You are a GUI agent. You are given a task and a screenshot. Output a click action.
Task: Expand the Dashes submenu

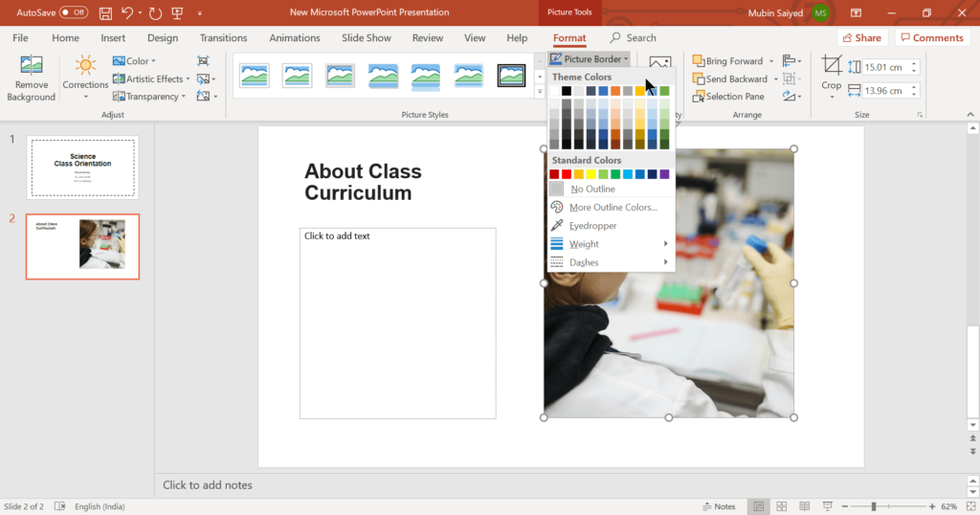tap(608, 262)
